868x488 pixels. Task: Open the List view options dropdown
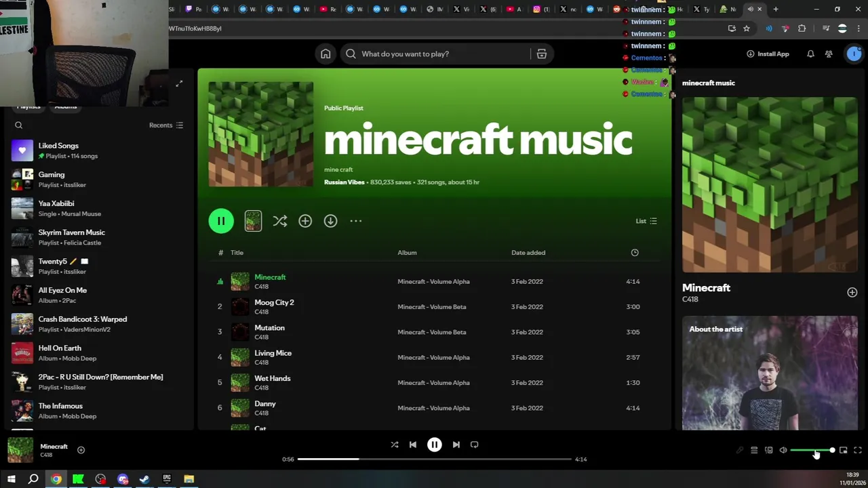coord(646,221)
